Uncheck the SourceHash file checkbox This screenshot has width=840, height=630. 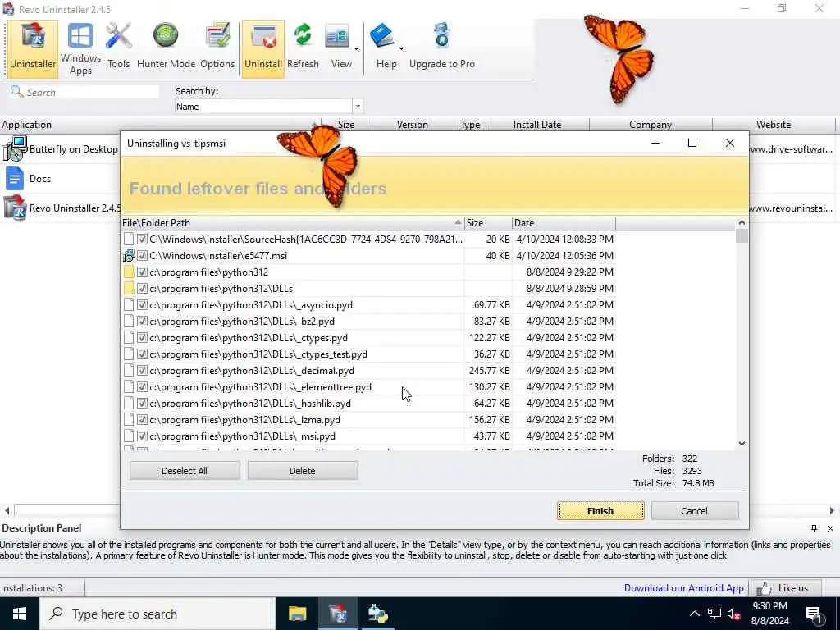tap(142, 240)
